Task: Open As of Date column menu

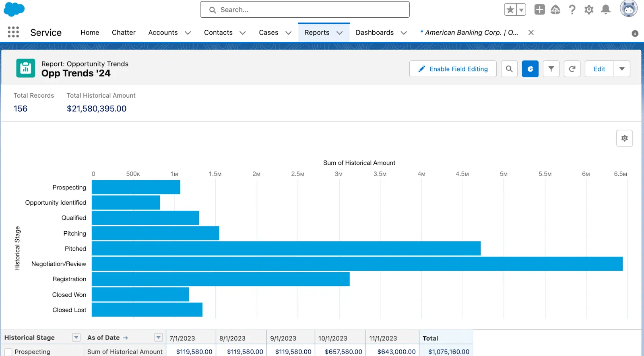Action: point(159,337)
